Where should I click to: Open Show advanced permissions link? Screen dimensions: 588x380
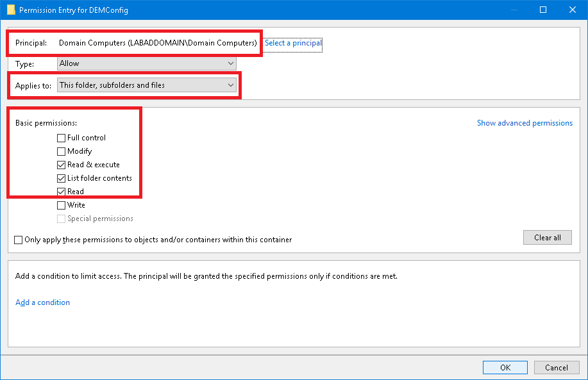525,123
